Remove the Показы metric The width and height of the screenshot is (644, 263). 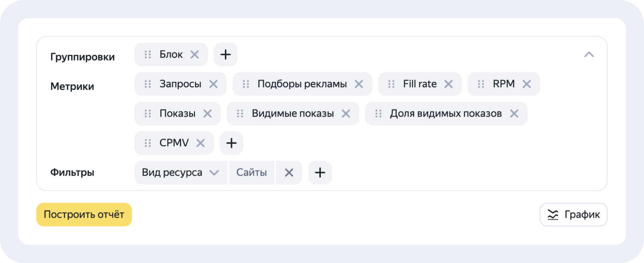click(207, 114)
